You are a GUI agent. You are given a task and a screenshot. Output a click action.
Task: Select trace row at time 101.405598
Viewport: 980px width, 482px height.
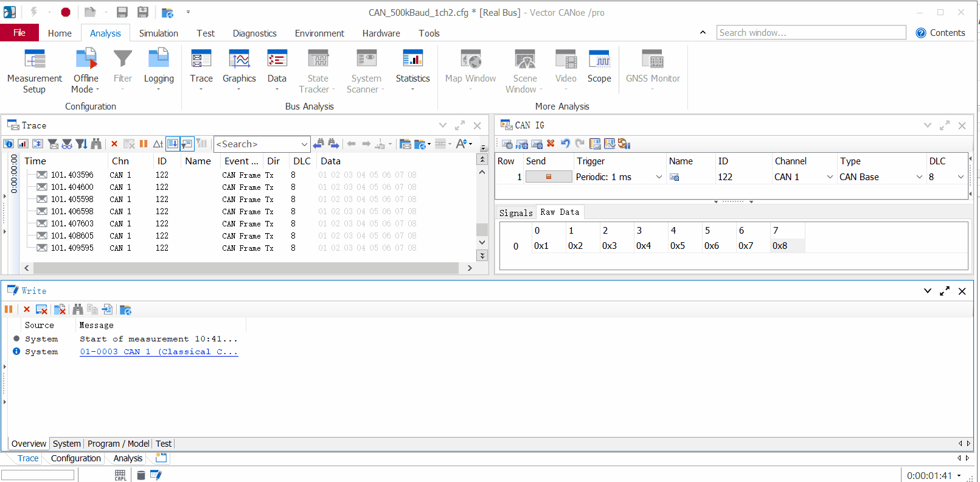tap(72, 199)
